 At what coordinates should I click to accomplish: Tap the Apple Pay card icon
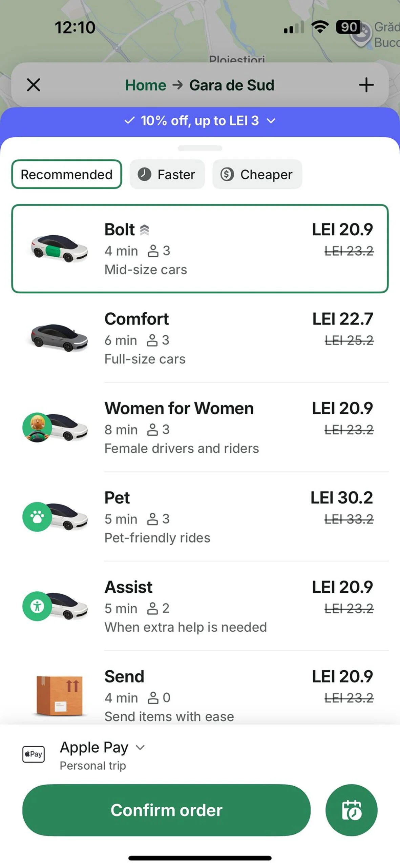click(x=34, y=754)
